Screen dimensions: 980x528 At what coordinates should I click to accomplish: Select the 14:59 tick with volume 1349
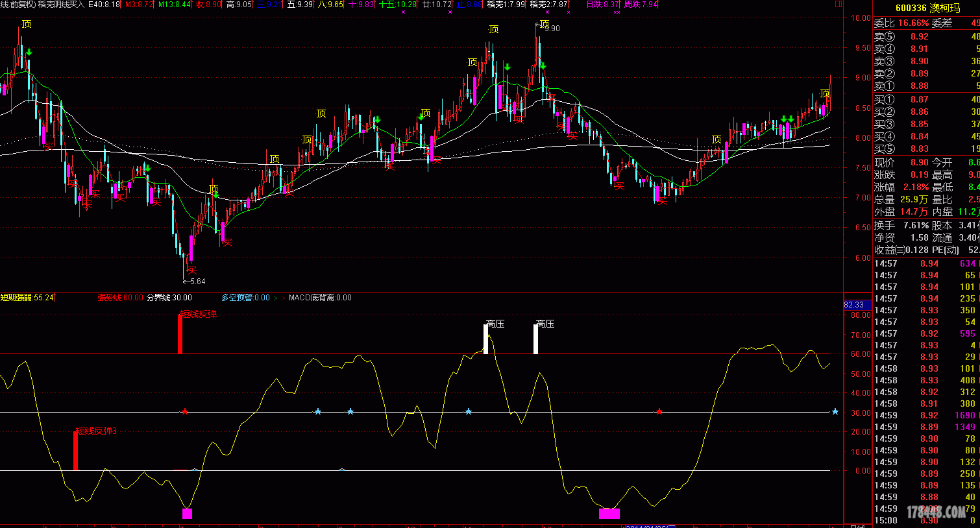point(927,427)
